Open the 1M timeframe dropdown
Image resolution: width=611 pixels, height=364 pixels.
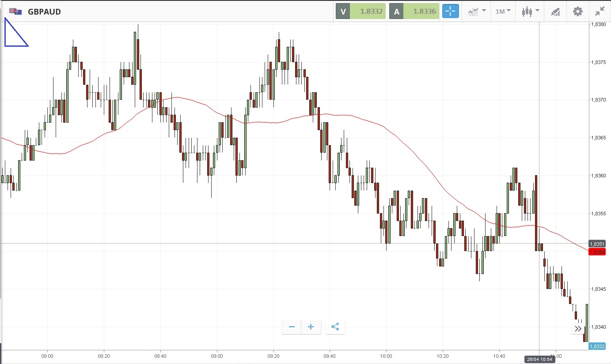[503, 11]
